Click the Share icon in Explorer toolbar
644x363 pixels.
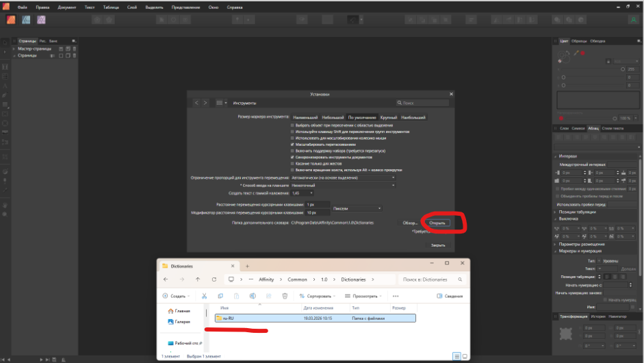(268, 296)
